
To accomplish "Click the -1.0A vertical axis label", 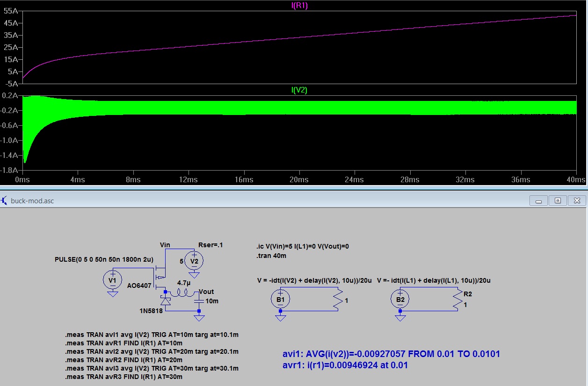I will [x=9, y=140].
